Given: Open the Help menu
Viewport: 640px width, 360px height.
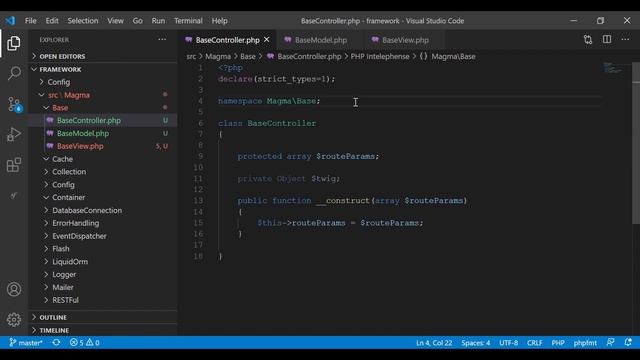Looking at the screenshot, I should 220,20.
